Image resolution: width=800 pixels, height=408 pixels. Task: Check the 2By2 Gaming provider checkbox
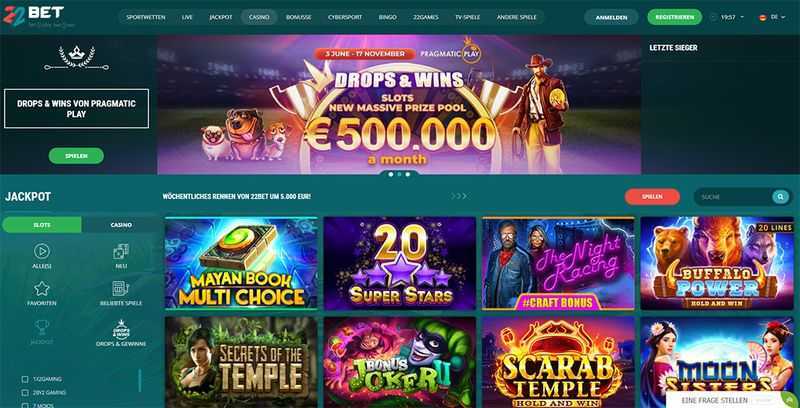(x=24, y=393)
